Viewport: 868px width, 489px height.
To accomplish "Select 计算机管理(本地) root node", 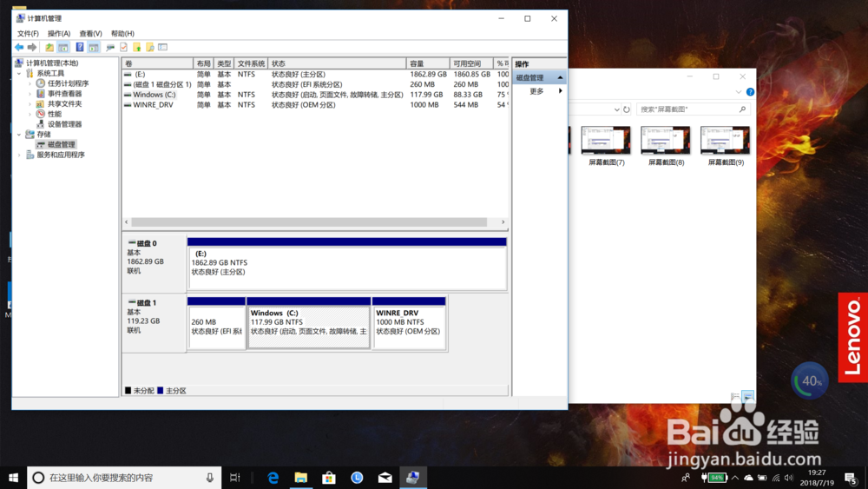I will click(x=51, y=63).
